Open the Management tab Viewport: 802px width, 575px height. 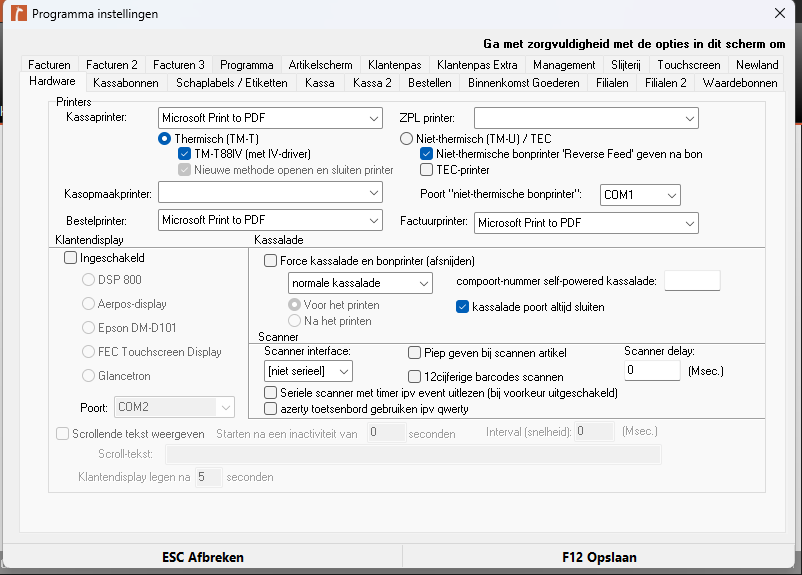point(564,65)
